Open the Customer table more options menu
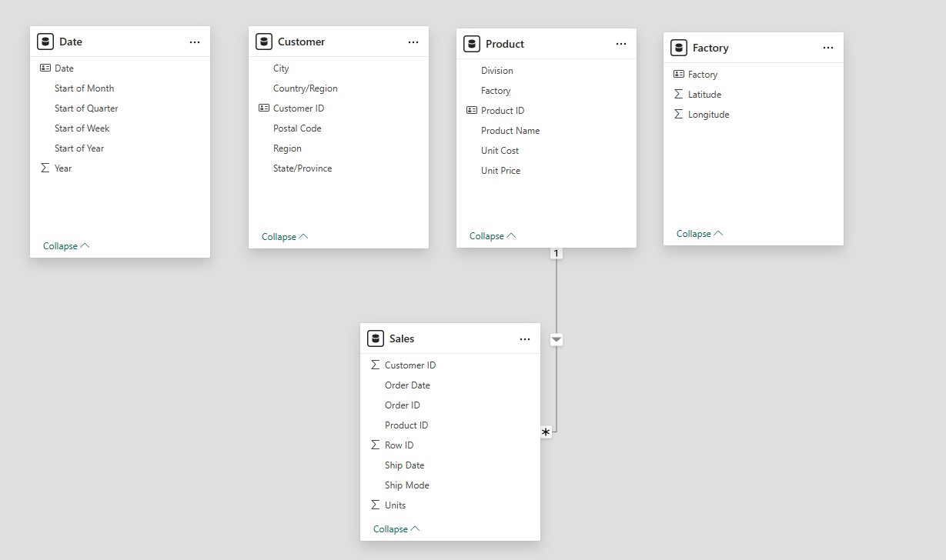This screenshot has width=946, height=560. point(413,42)
